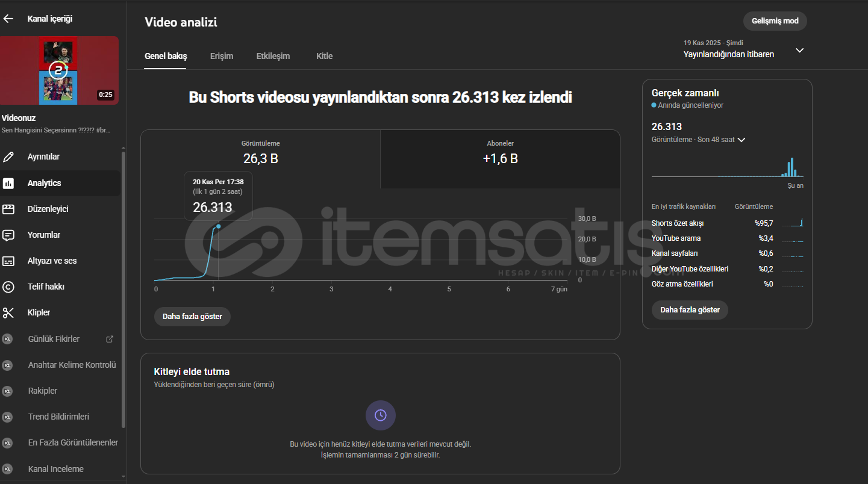Open external link icon beside Günlük Fikirler
This screenshot has height=484, width=868.
pos(110,339)
